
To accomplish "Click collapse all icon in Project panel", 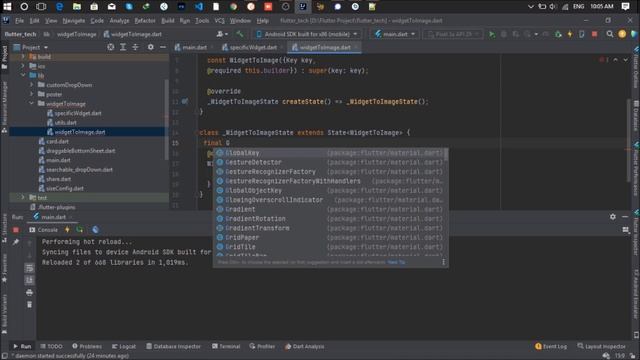I will tap(135, 47).
